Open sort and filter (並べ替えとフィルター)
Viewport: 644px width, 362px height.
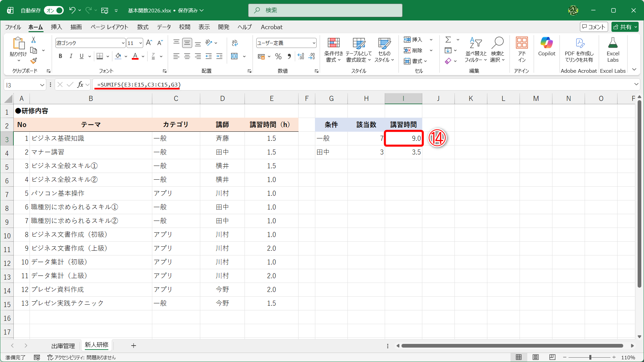point(475,50)
